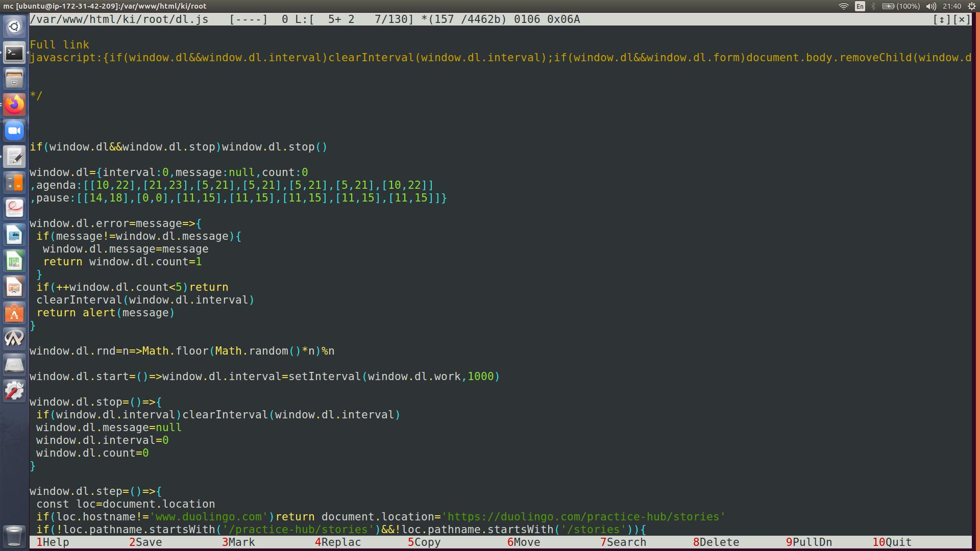
Task: Open the Trash in the dock
Action: click(14, 536)
